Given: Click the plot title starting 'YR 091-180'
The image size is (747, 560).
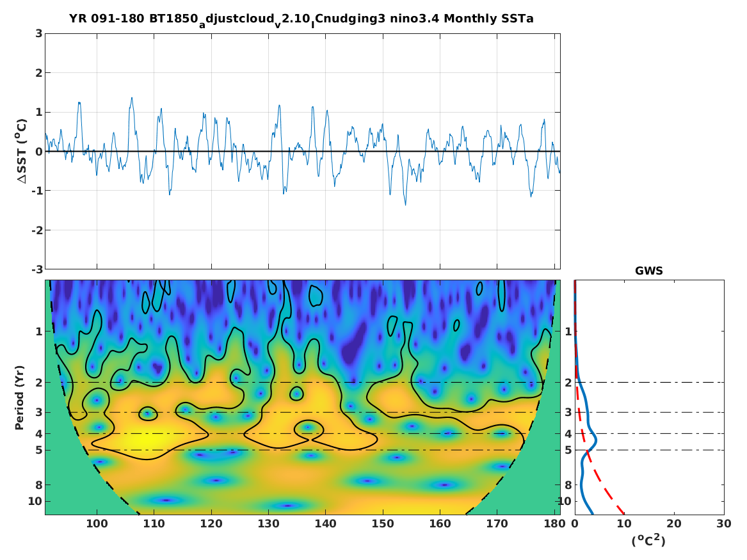Looking at the screenshot, I should 301,20.
